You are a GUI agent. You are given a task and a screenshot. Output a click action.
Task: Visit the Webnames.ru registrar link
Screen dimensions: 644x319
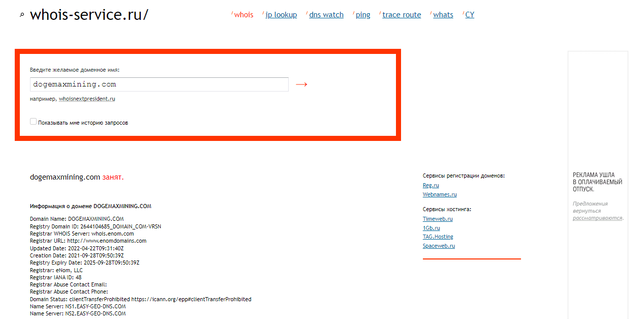pos(440,195)
